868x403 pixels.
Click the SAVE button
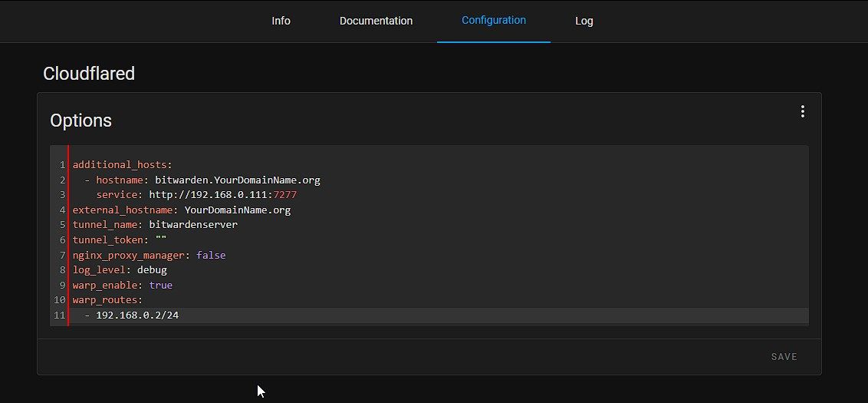[x=784, y=356]
